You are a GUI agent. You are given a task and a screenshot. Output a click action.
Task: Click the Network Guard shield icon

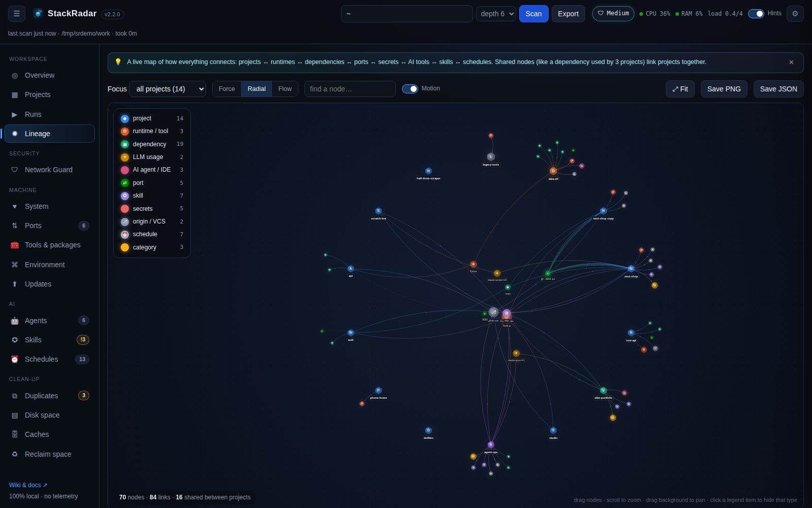point(15,170)
